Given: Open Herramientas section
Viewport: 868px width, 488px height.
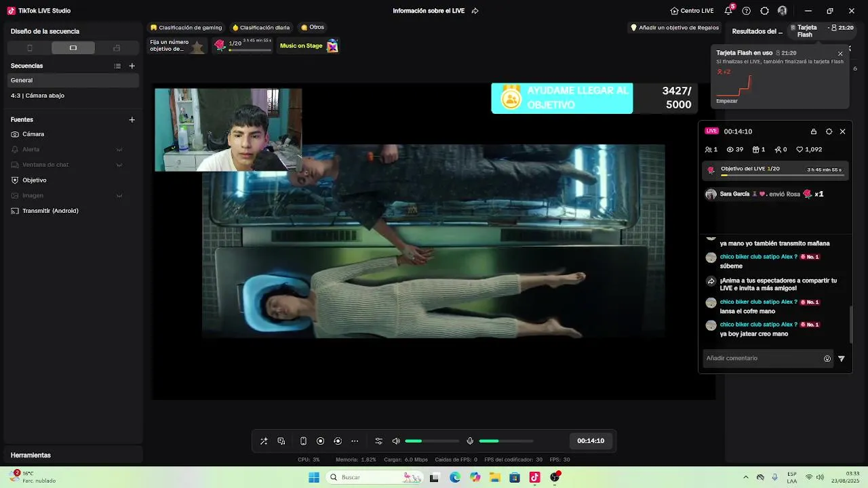Looking at the screenshot, I should [73, 455].
